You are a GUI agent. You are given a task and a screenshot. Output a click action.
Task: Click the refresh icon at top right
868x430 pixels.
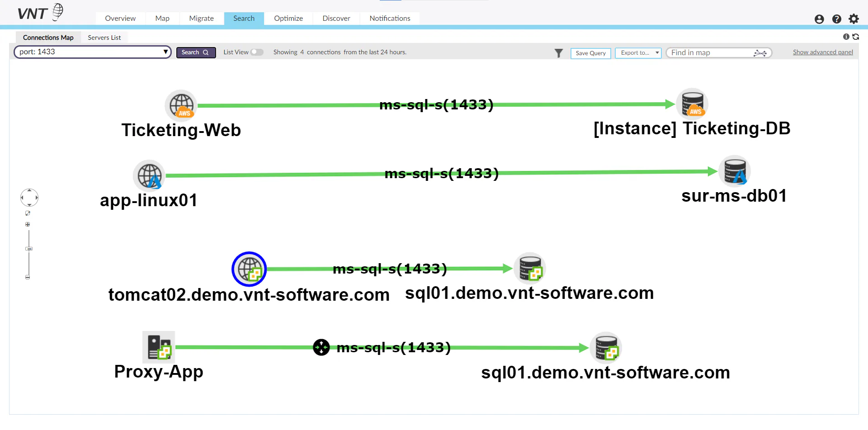[x=855, y=37]
